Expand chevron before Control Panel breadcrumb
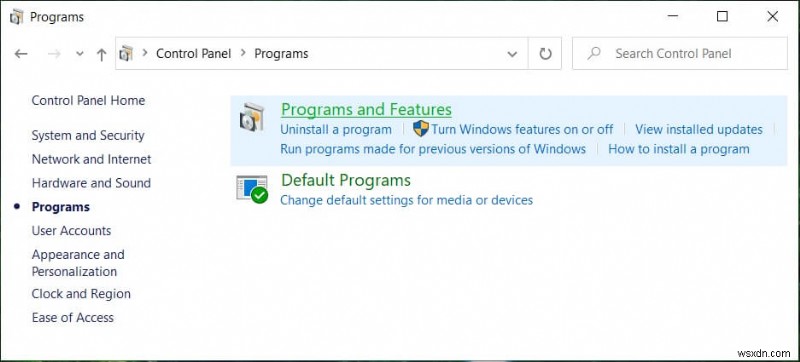The width and height of the screenshot is (800, 362). click(x=145, y=53)
